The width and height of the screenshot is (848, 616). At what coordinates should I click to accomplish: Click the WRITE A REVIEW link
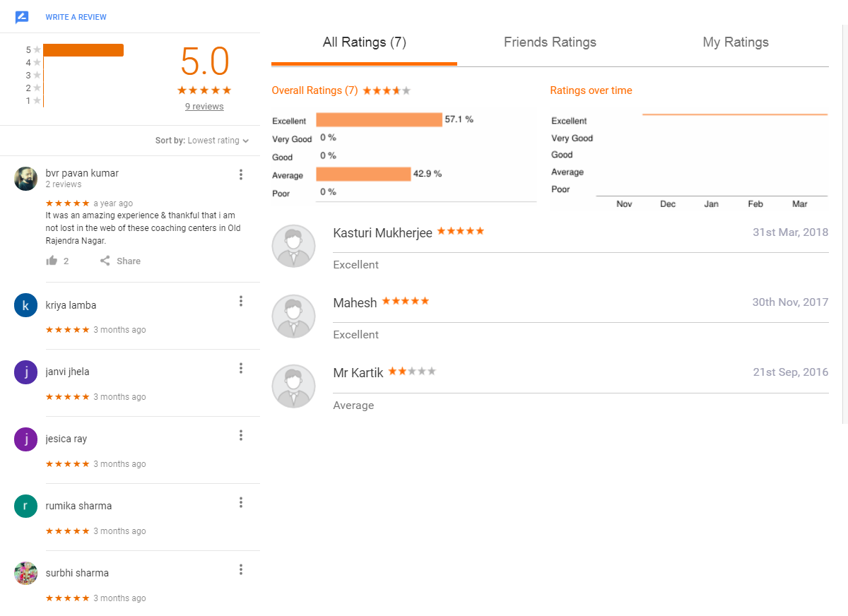pos(76,17)
